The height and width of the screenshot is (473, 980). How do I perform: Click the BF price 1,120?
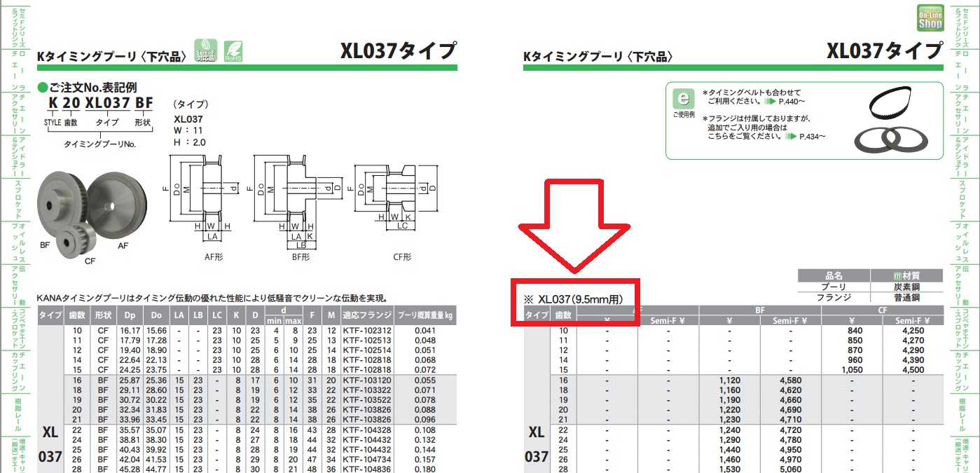tap(729, 379)
